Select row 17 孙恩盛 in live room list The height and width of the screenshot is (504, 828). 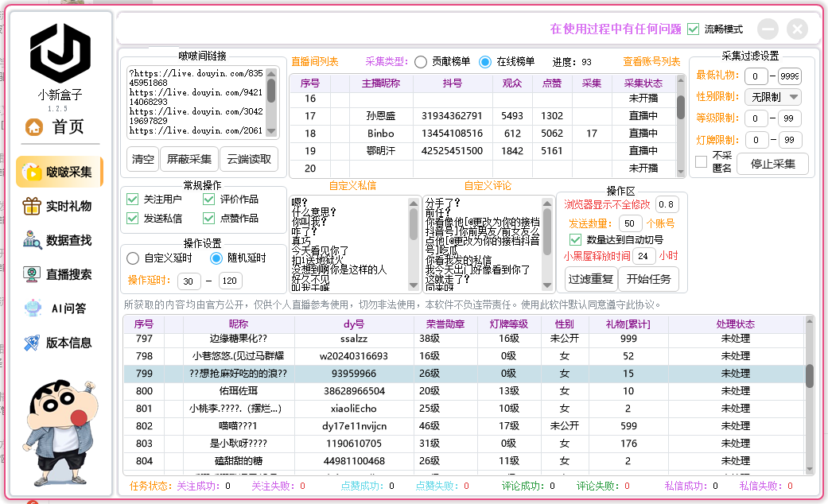point(483,115)
